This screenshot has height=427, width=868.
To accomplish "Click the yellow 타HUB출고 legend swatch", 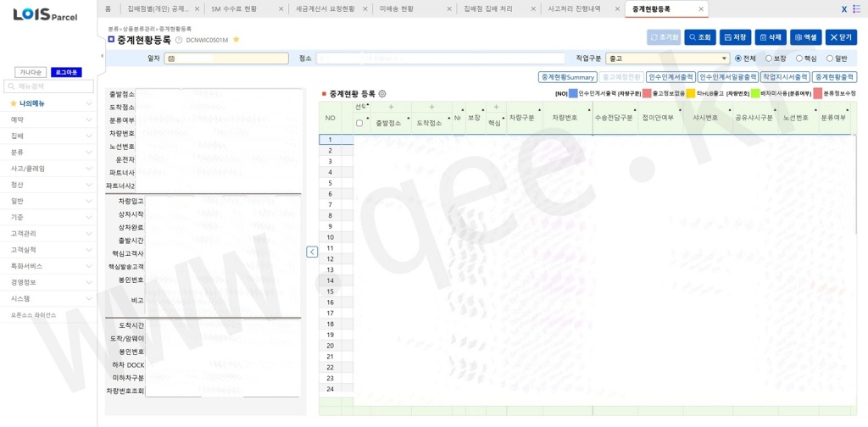I will tap(691, 94).
